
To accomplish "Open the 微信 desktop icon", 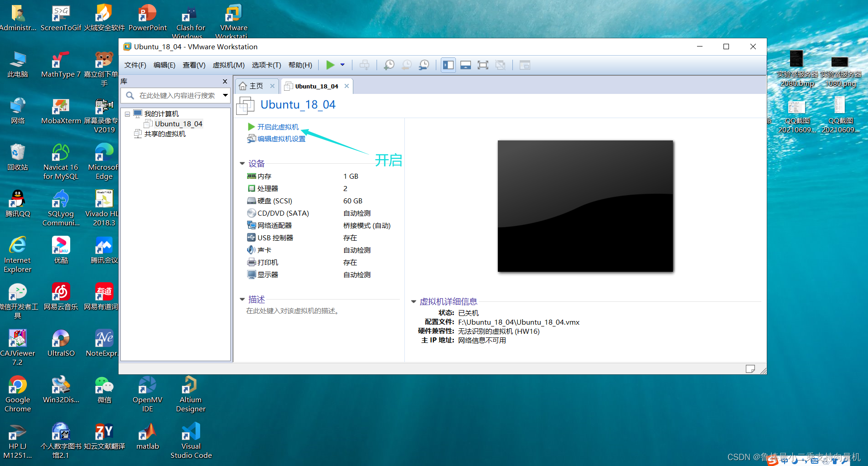I will click(x=104, y=390).
